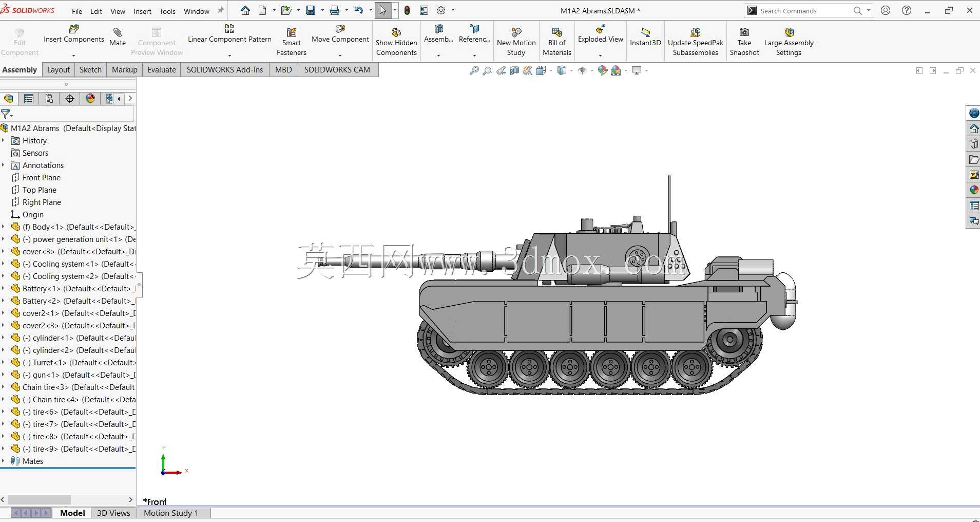Click the Undo icon
Viewport: 980px width, 522px height.
tap(359, 10)
